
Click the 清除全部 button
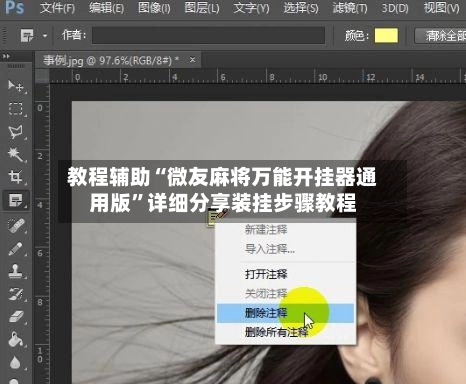pyautogui.click(x=440, y=35)
